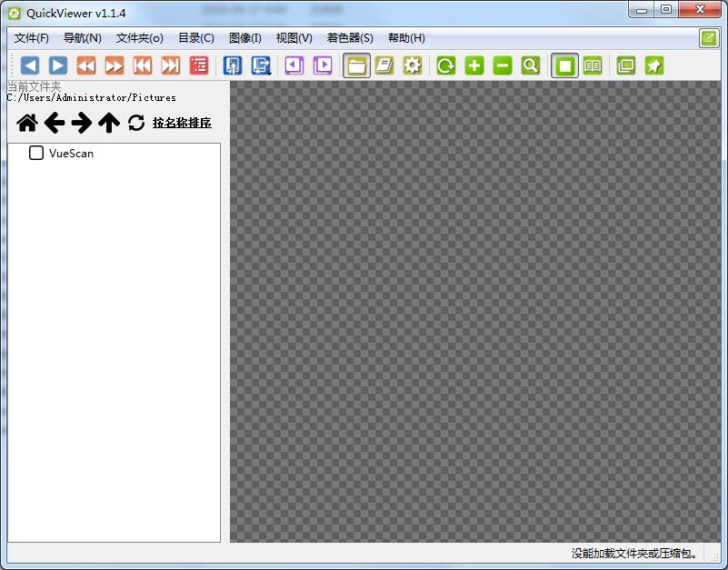This screenshot has height=570, width=728.
Task: Click the green magnifier icon
Action: pyautogui.click(x=531, y=65)
